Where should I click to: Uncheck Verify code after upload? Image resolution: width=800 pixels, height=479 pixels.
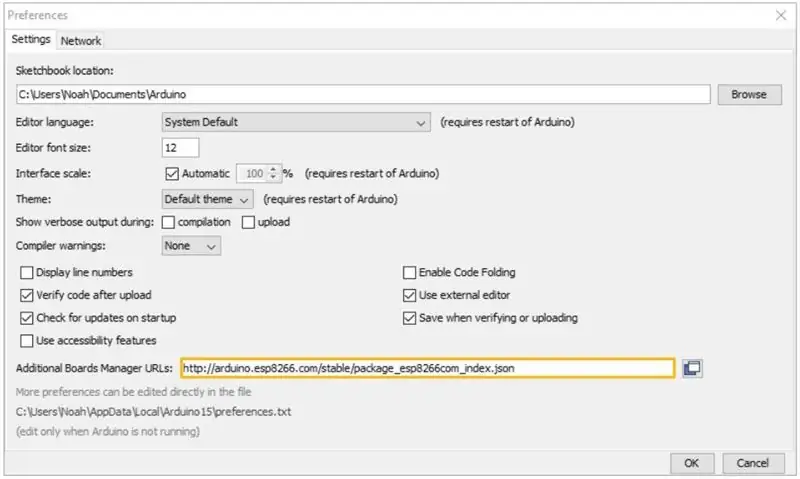[27, 295]
